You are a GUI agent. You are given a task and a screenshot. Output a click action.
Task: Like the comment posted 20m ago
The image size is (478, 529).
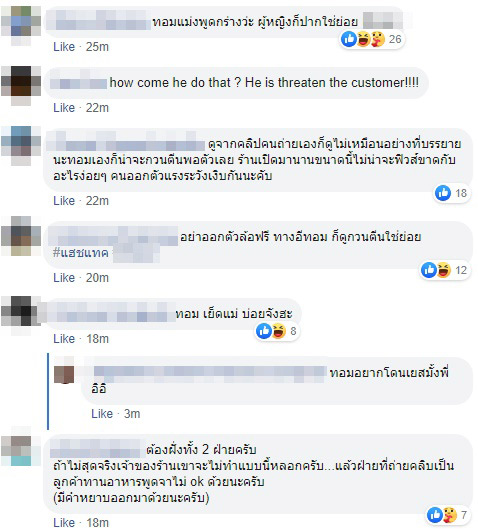64,278
